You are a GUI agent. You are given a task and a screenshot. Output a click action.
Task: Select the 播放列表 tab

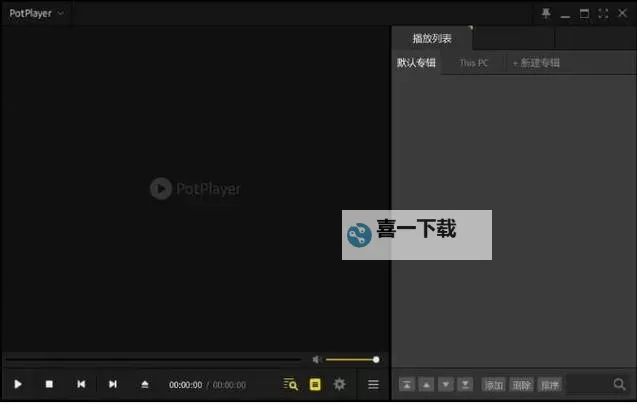(432, 39)
